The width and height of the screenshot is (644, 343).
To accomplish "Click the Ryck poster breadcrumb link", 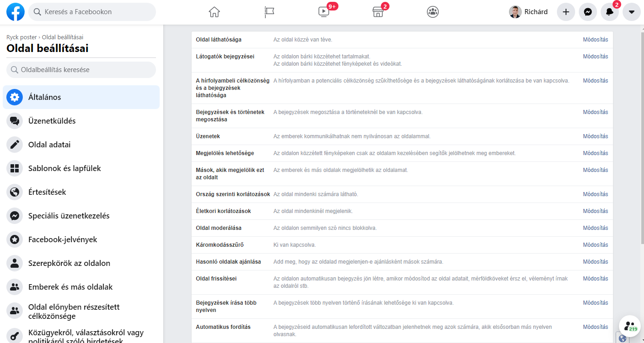I will pyautogui.click(x=21, y=37).
